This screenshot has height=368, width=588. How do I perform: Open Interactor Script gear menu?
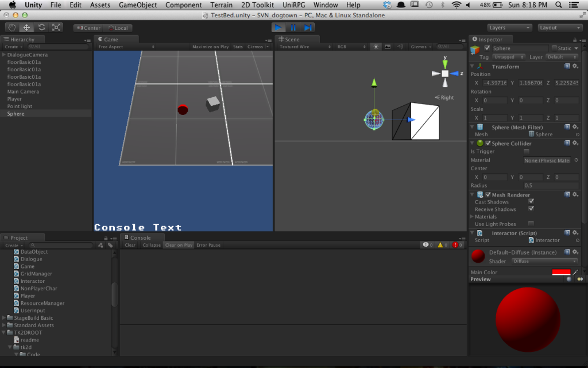pyautogui.click(x=575, y=233)
